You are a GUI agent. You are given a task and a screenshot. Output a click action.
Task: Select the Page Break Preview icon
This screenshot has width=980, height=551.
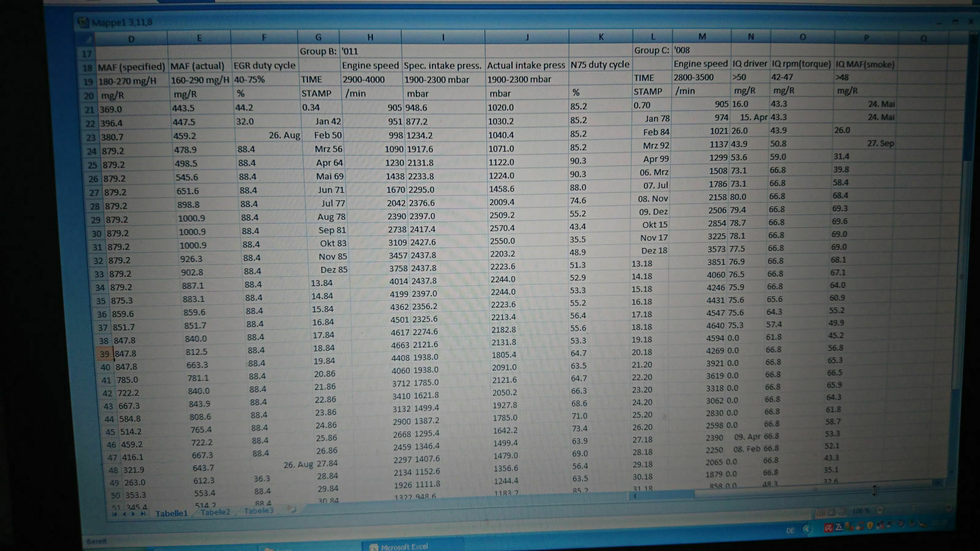(842, 512)
